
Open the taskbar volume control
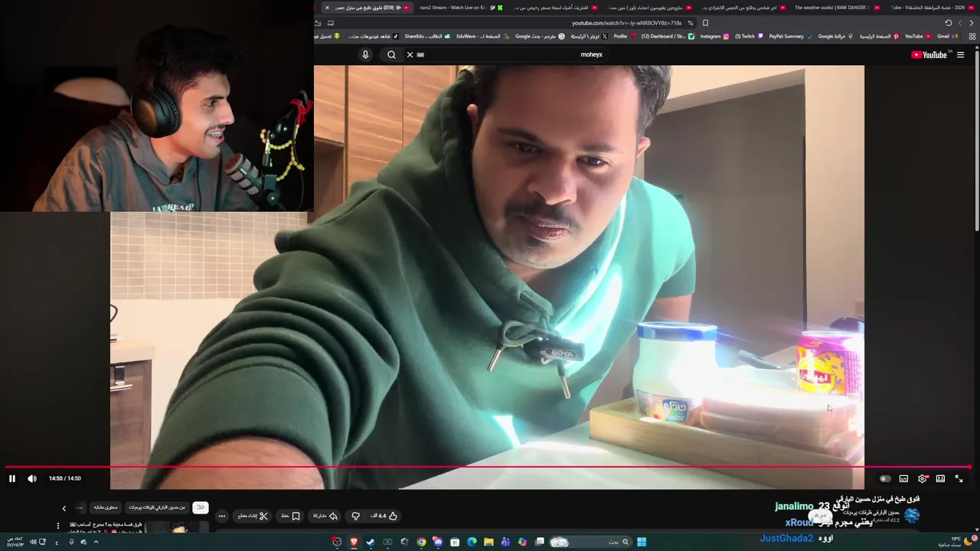33,542
